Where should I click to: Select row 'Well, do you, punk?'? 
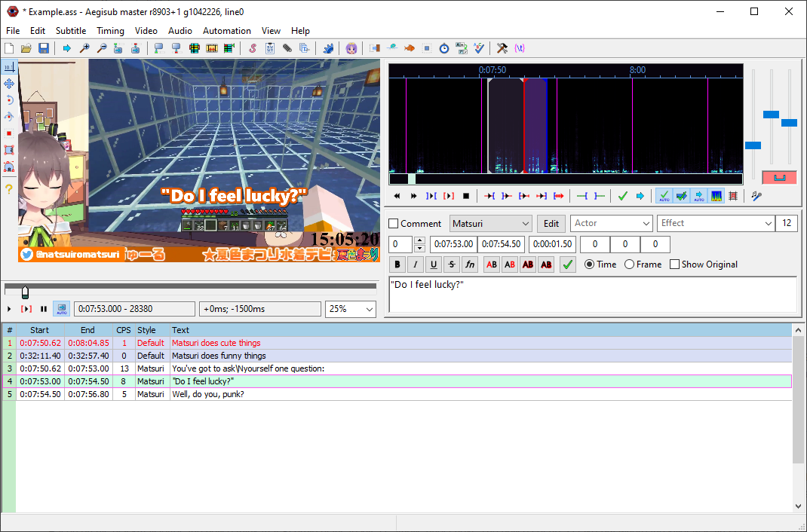pyautogui.click(x=397, y=394)
